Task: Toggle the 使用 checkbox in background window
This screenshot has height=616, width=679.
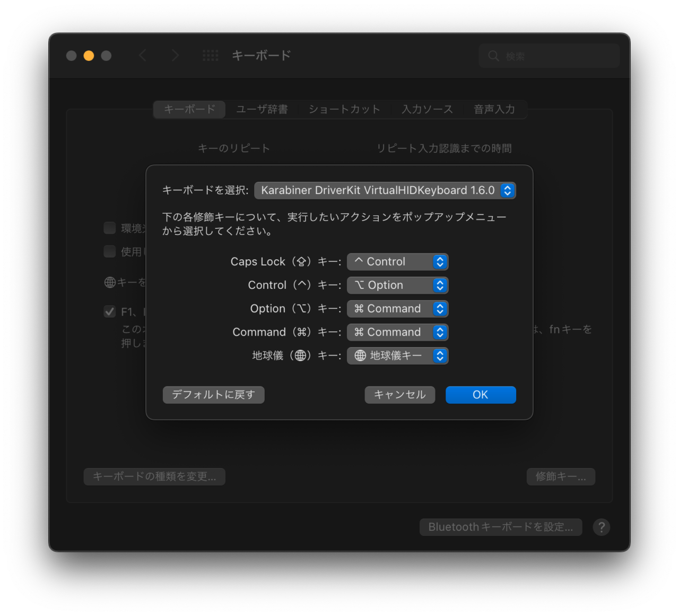Action: (110, 251)
